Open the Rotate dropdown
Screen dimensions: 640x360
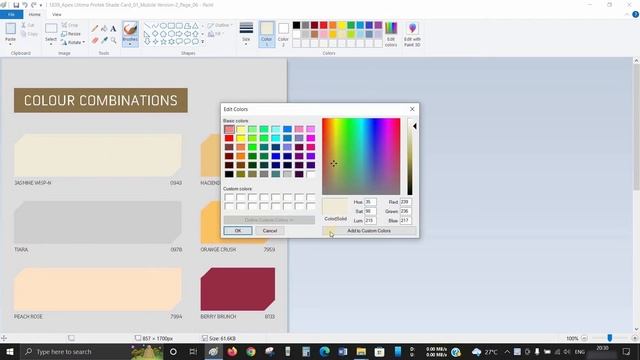pos(73,42)
